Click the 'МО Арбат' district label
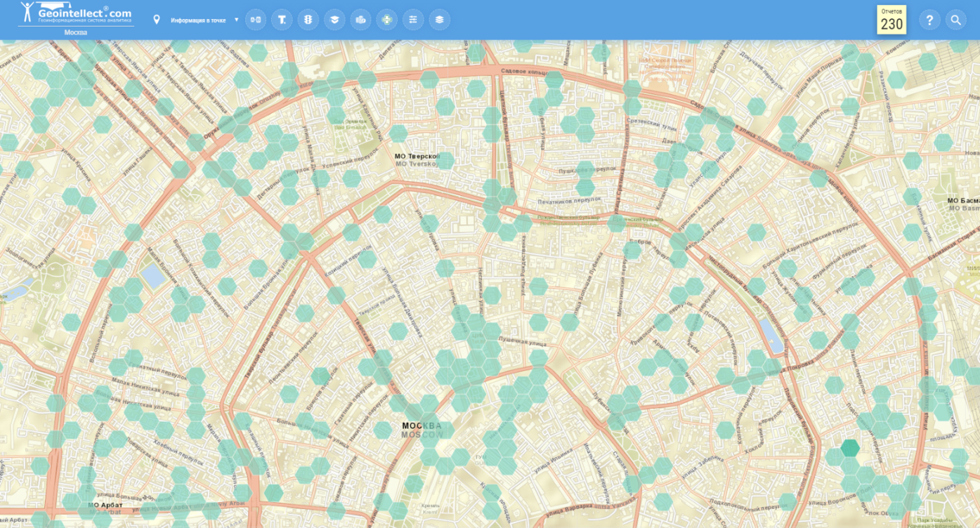The height and width of the screenshot is (528, 980). [x=105, y=505]
